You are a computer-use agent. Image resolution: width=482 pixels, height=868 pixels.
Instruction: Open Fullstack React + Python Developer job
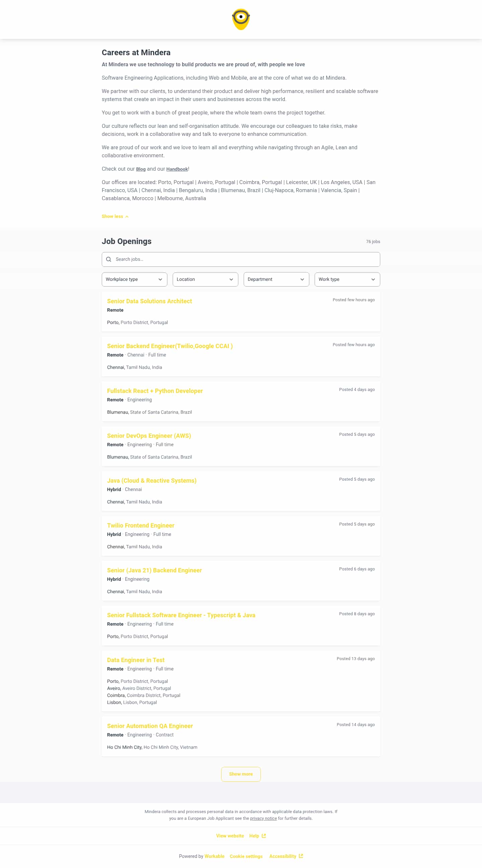tap(155, 391)
